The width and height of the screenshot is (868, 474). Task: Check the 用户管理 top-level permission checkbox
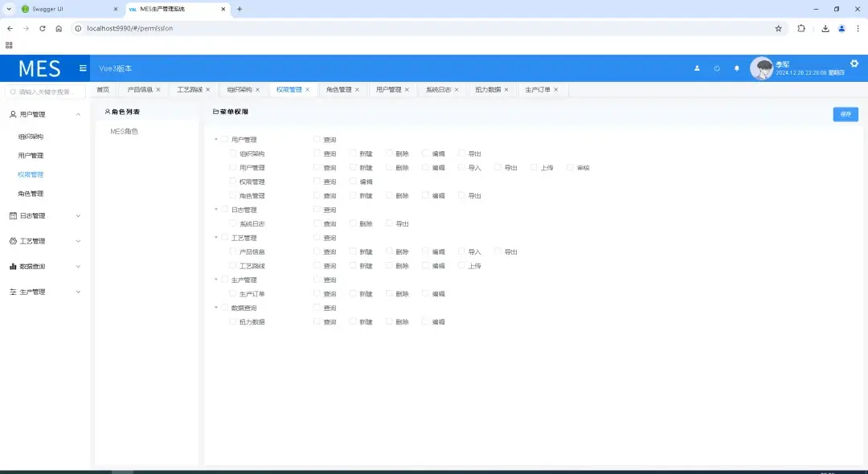click(x=224, y=139)
